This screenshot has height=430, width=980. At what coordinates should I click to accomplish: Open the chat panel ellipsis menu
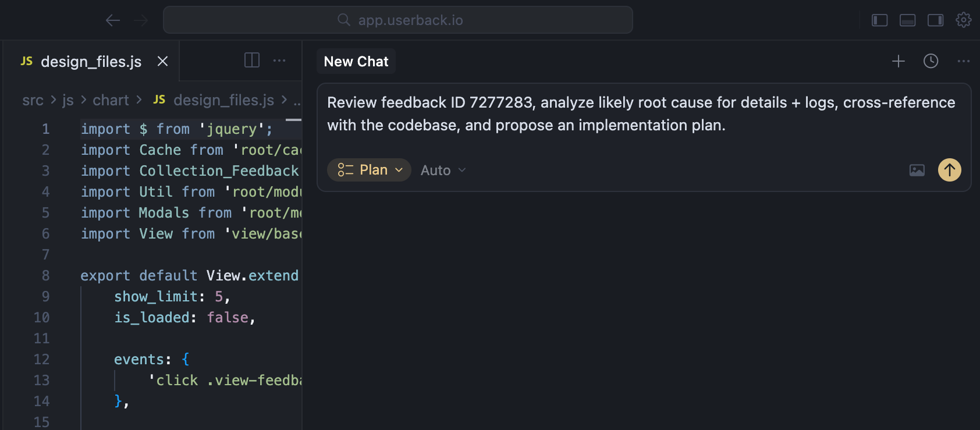[x=964, y=61]
